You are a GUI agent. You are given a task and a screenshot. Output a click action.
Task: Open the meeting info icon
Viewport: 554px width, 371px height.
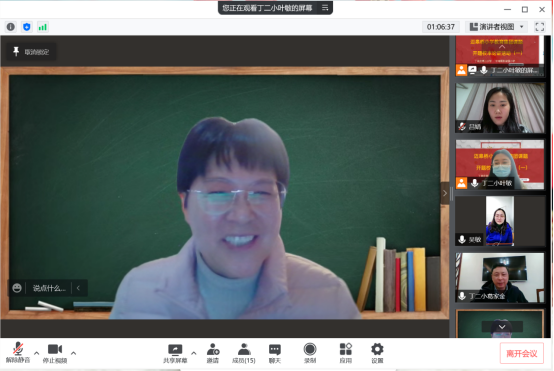pyautogui.click(x=11, y=27)
